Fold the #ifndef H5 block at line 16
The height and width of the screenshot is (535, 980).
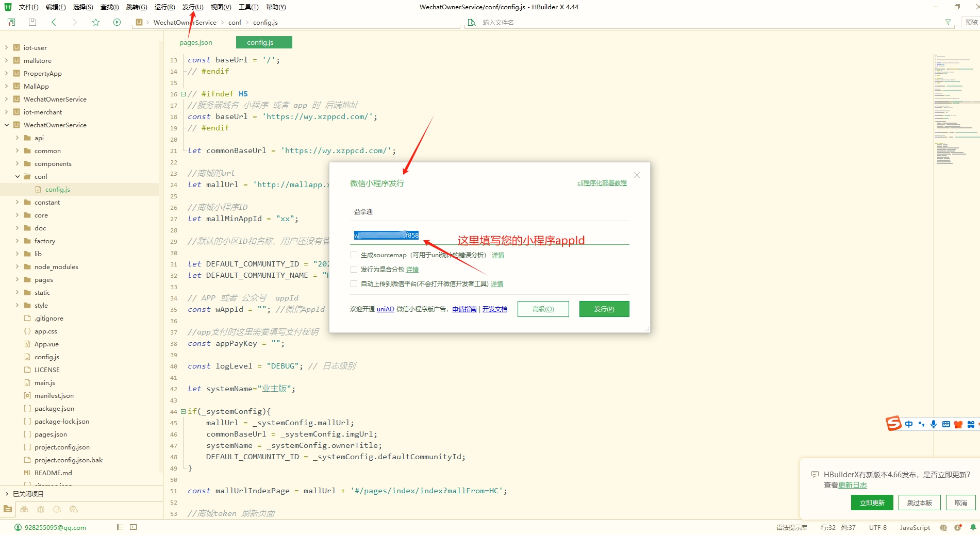pyautogui.click(x=183, y=94)
